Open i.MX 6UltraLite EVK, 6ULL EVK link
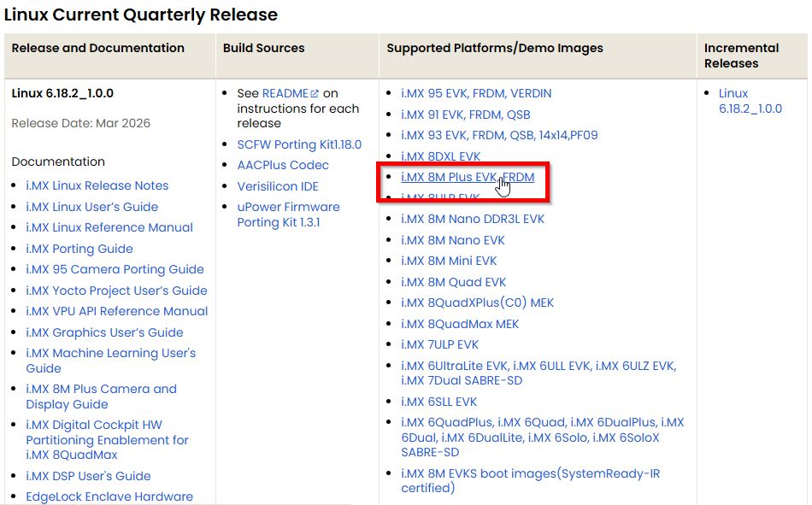Screen dimensions: 812x505 [538, 373]
